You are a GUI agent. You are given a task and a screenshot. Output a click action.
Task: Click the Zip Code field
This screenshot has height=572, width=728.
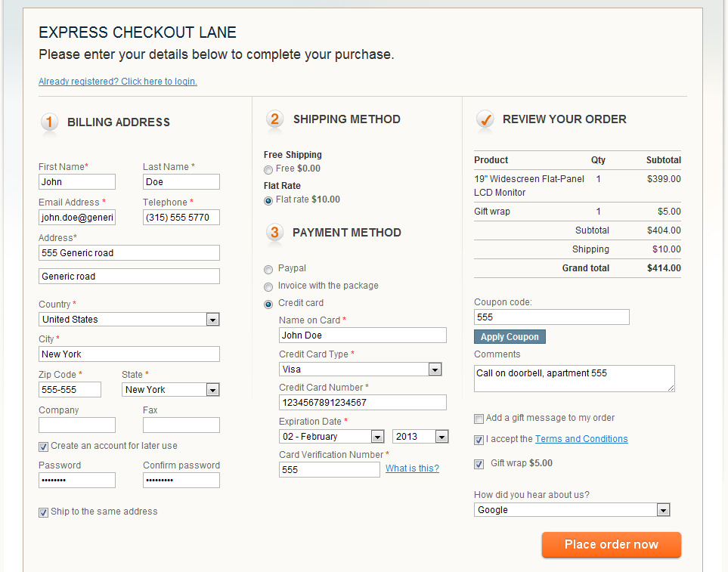pos(70,390)
